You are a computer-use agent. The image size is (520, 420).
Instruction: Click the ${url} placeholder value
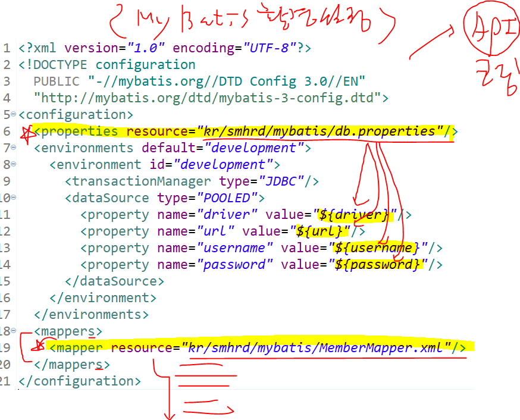pos(320,231)
